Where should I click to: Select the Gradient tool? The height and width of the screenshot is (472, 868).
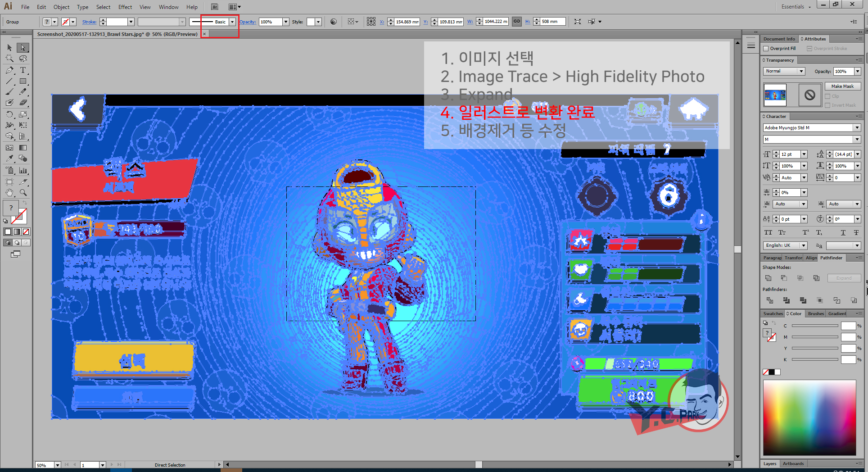pyautogui.click(x=23, y=148)
